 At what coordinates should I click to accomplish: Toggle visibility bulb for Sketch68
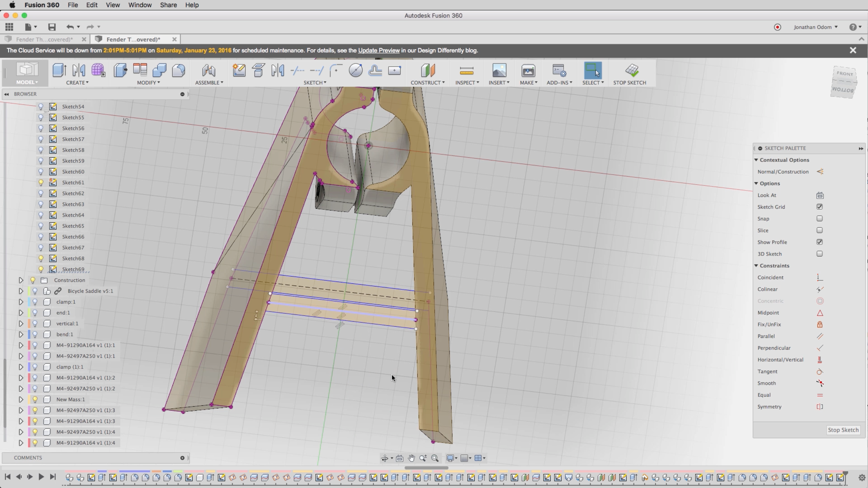pos(41,258)
